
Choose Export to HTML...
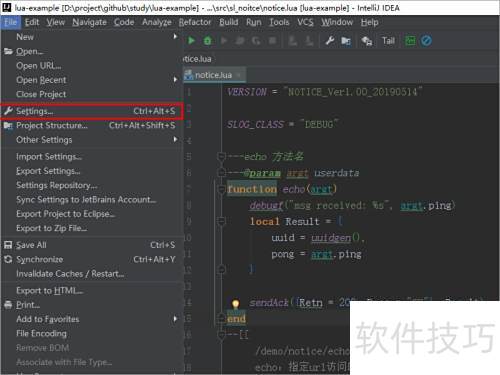91,291
